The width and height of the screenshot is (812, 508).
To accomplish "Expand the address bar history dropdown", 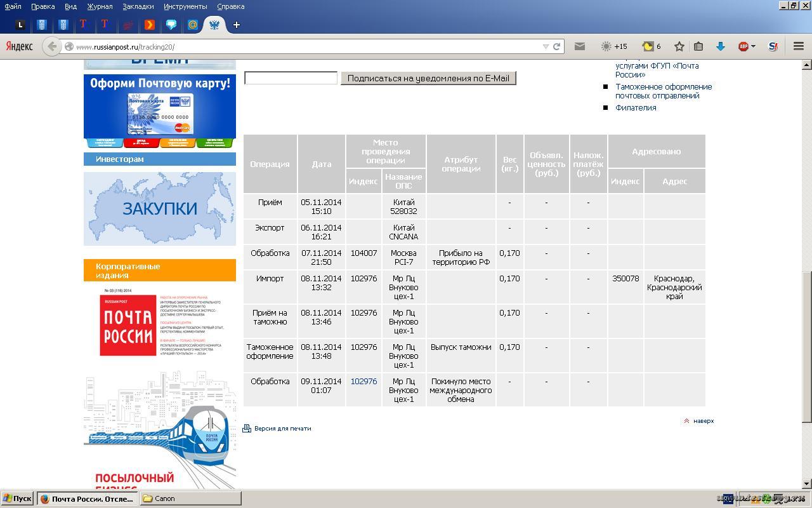I will [x=546, y=46].
